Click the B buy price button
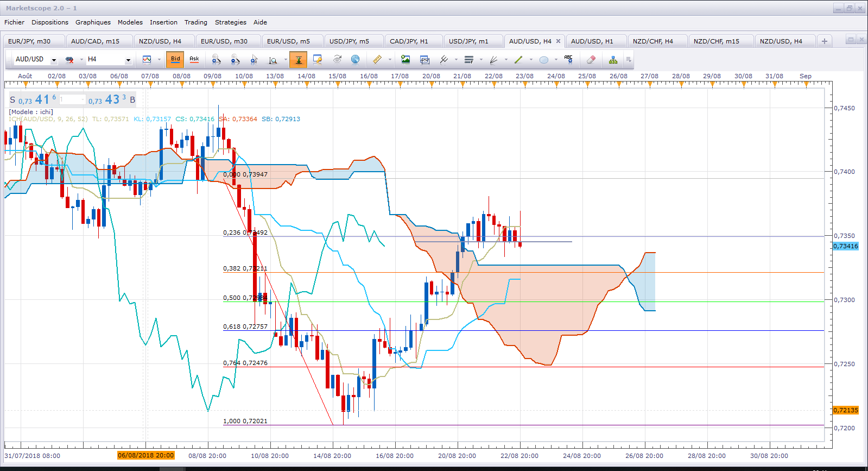This screenshot has height=471, width=868. point(111,99)
